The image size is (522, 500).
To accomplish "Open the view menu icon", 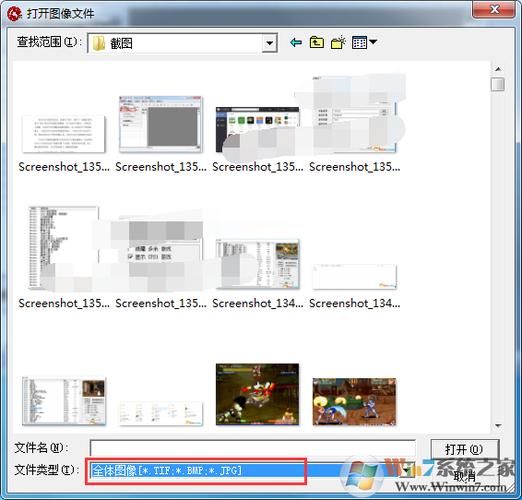I will (359, 42).
